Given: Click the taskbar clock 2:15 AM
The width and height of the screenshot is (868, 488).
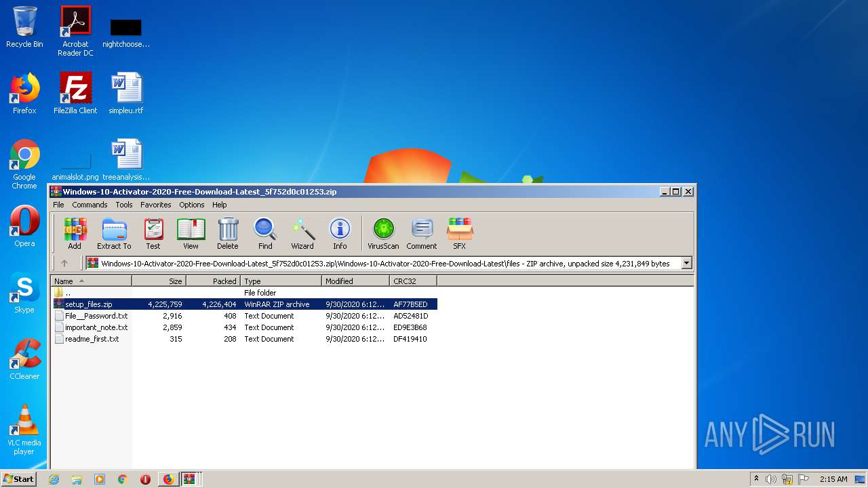Looking at the screenshot, I should coord(833,479).
